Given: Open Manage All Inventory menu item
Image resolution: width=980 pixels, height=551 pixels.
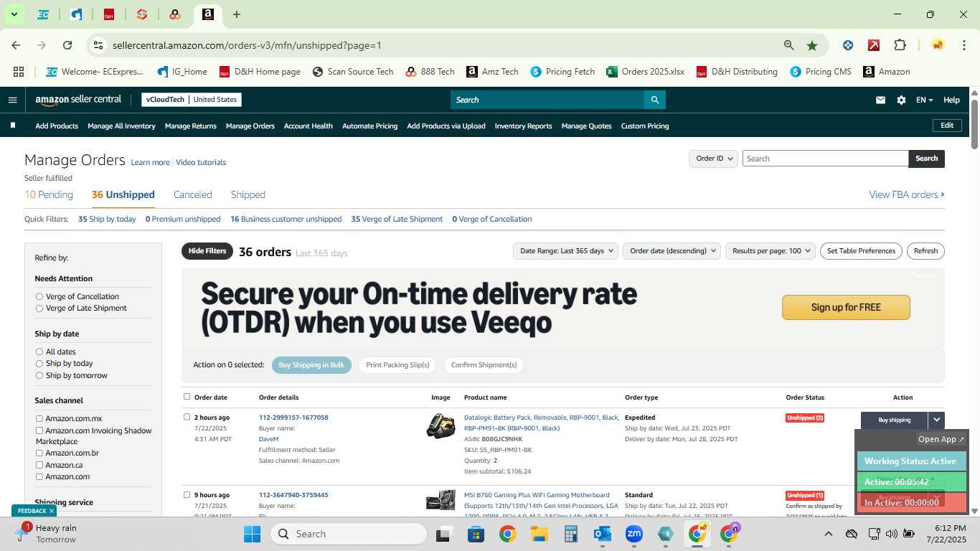Looking at the screenshot, I should point(121,126).
